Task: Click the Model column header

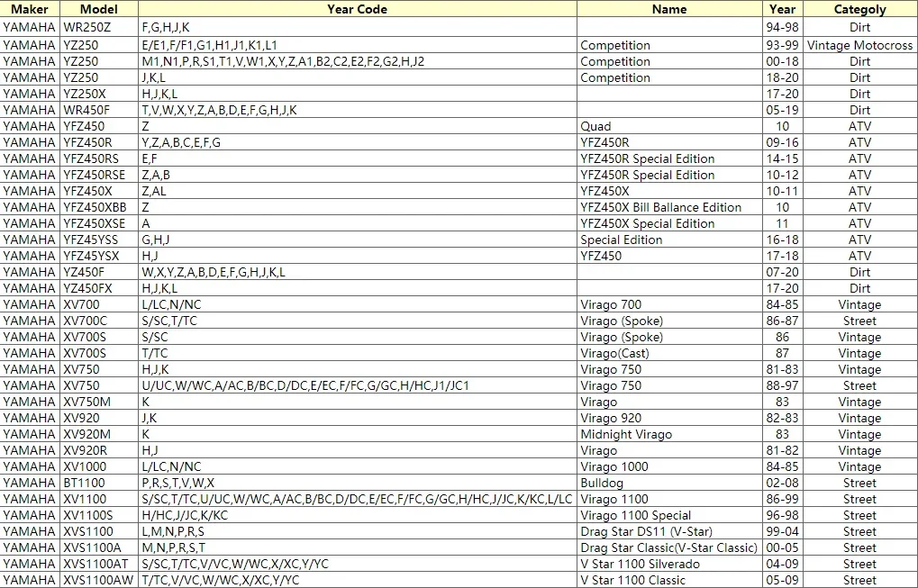Action: point(99,9)
